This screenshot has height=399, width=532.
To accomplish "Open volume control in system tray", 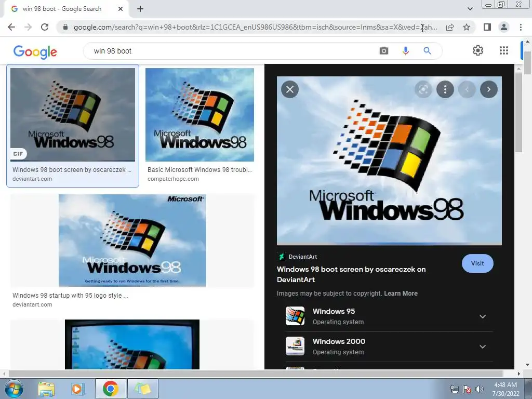I will pos(480,389).
